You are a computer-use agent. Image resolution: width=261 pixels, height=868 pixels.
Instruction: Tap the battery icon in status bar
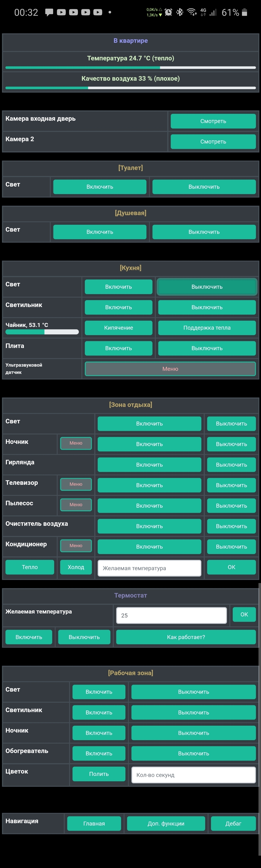click(x=245, y=12)
